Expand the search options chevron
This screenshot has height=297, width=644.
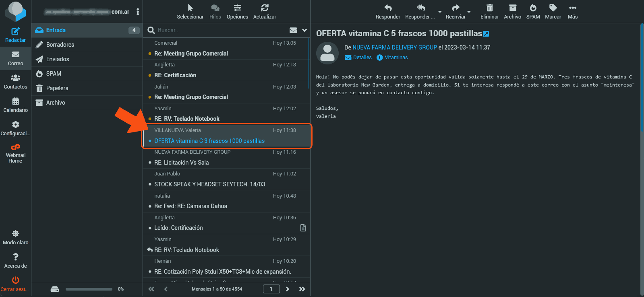[x=304, y=30]
